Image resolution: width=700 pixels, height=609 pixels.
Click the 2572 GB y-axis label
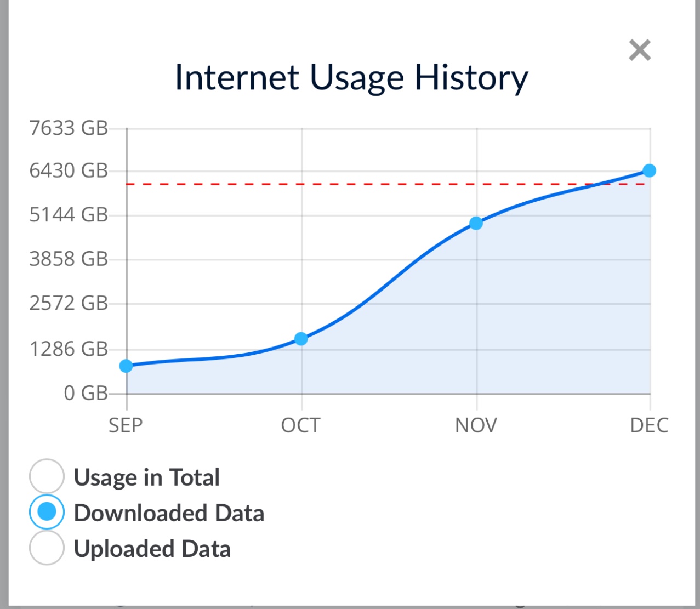coord(69,303)
